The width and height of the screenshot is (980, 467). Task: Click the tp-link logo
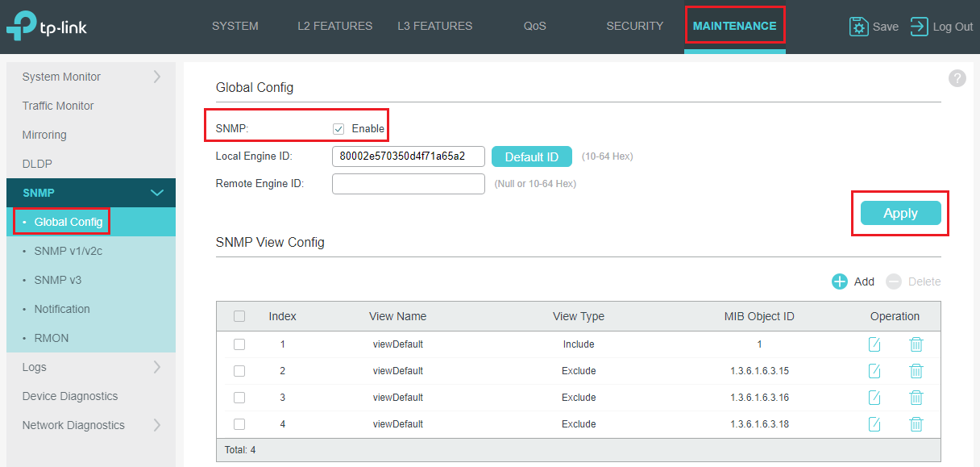tap(46, 26)
